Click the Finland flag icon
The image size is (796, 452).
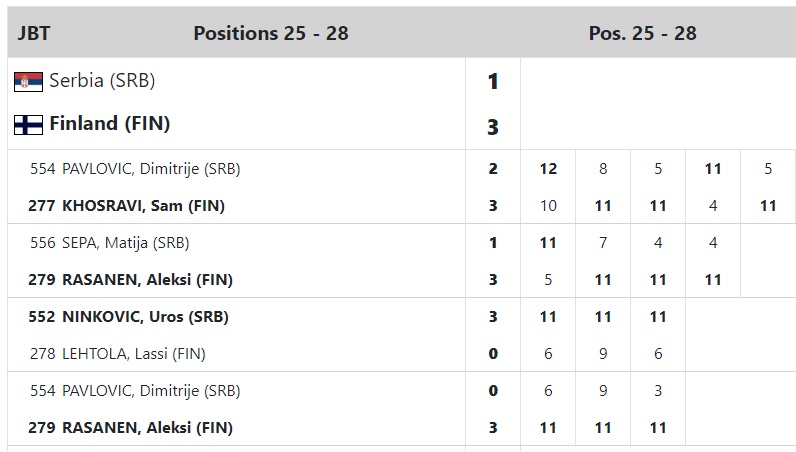click(x=28, y=124)
